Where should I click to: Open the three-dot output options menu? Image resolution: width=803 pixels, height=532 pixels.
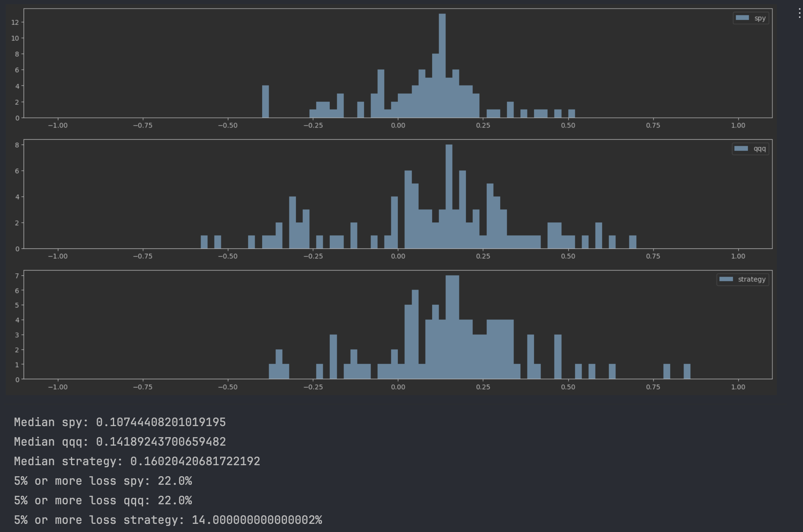(x=799, y=13)
